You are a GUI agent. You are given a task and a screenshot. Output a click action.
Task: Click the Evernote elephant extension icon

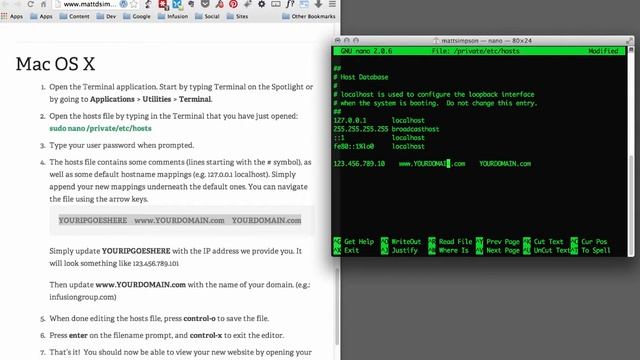point(191,4)
